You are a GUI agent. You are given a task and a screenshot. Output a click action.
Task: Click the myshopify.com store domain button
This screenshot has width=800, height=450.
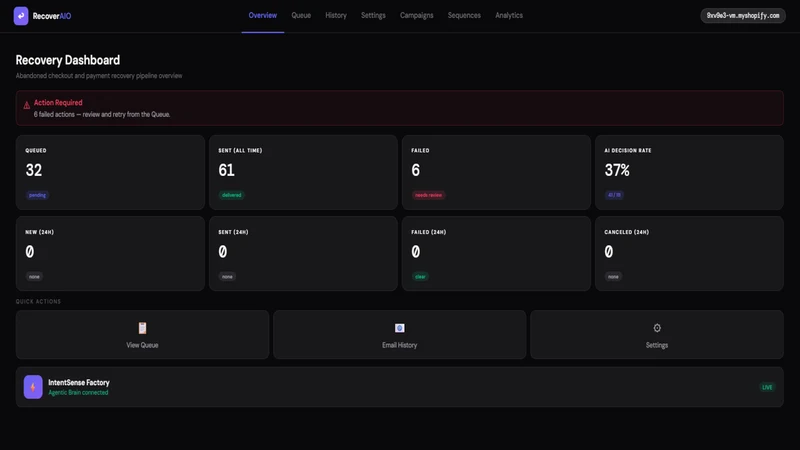(743, 16)
